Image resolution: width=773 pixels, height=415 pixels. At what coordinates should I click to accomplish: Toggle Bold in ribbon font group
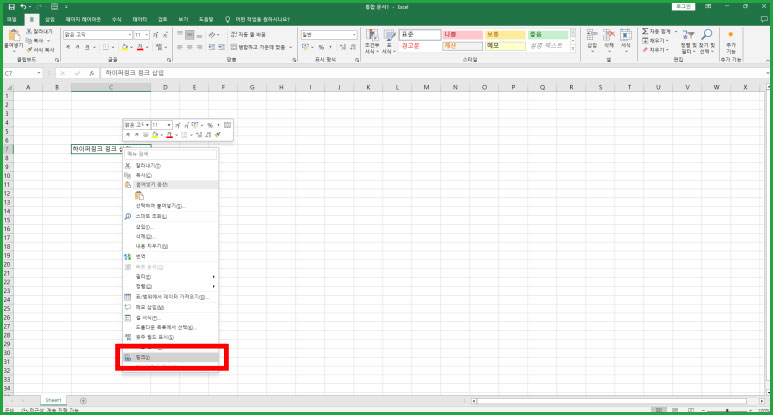[68, 47]
